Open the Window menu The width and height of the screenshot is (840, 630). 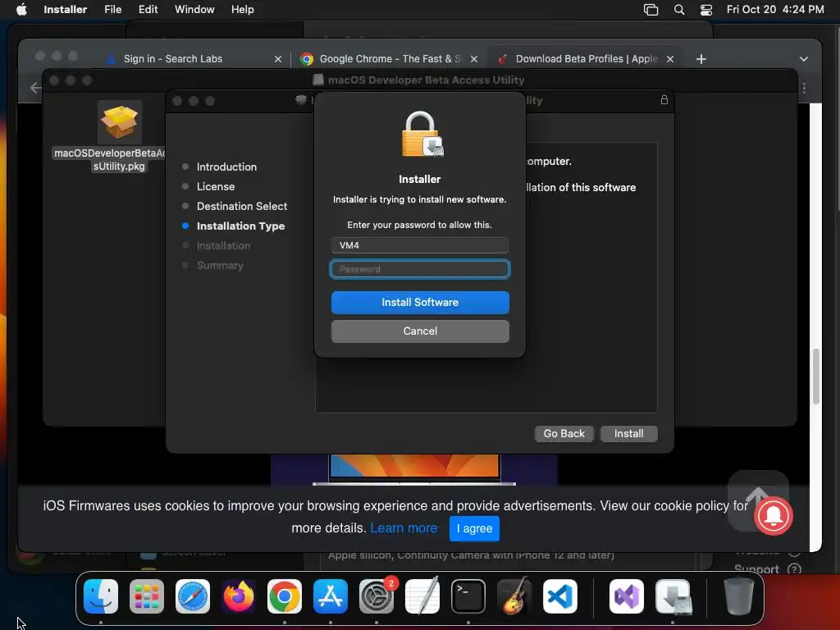click(x=194, y=10)
